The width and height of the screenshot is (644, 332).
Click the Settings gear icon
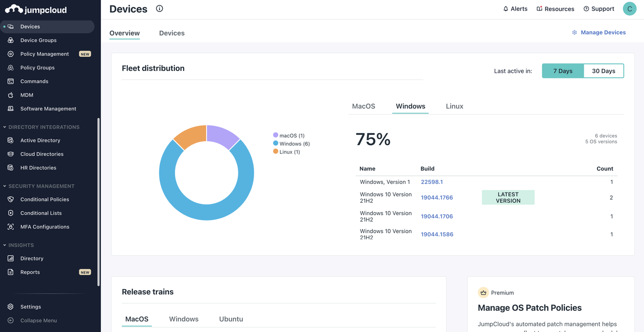pos(11,307)
